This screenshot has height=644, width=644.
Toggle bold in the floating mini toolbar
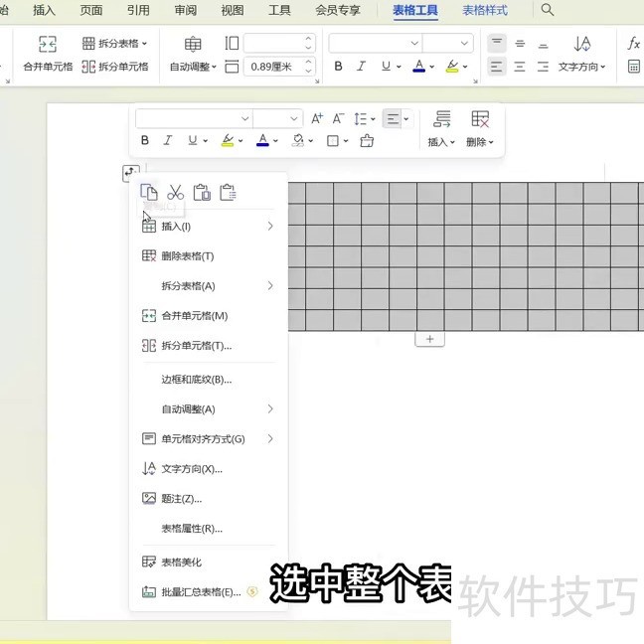pos(145,141)
